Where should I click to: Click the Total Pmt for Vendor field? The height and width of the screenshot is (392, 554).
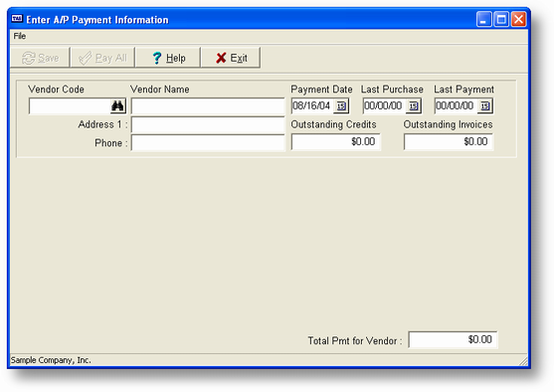(x=453, y=339)
